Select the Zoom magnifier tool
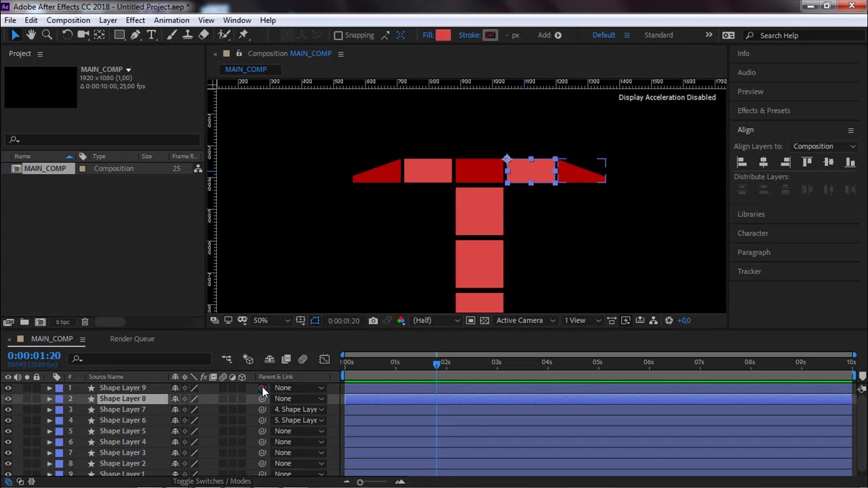Image resolution: width=868 pixels, height=488 pixels. 47,35
